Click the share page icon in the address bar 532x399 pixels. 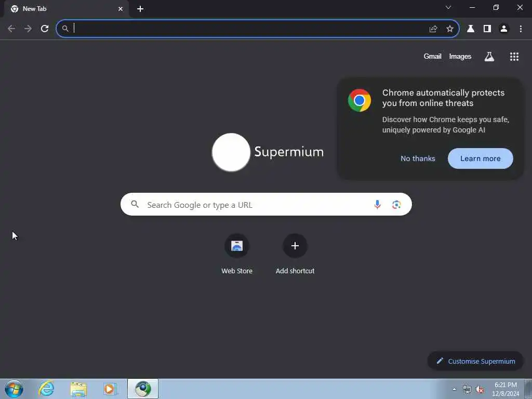pos(433,29)
